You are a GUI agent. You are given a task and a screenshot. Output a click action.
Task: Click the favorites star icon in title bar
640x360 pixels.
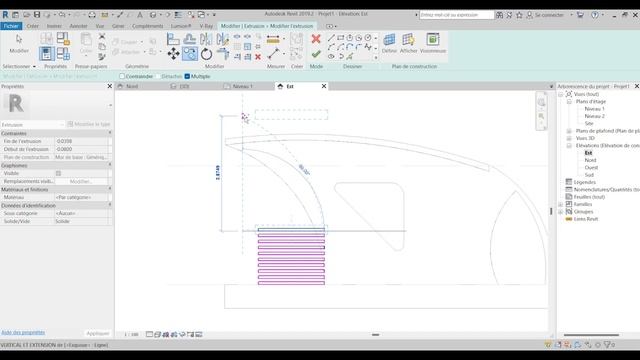point(519,15)
